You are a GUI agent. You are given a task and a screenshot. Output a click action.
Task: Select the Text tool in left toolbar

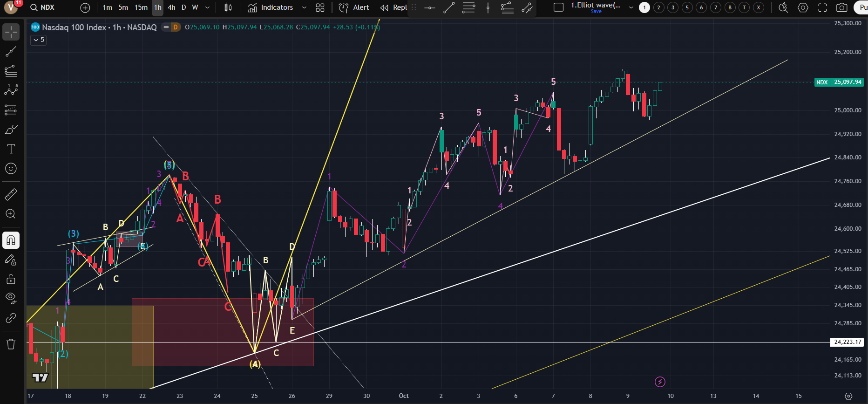pyautogui.click(x=11, y=149)
